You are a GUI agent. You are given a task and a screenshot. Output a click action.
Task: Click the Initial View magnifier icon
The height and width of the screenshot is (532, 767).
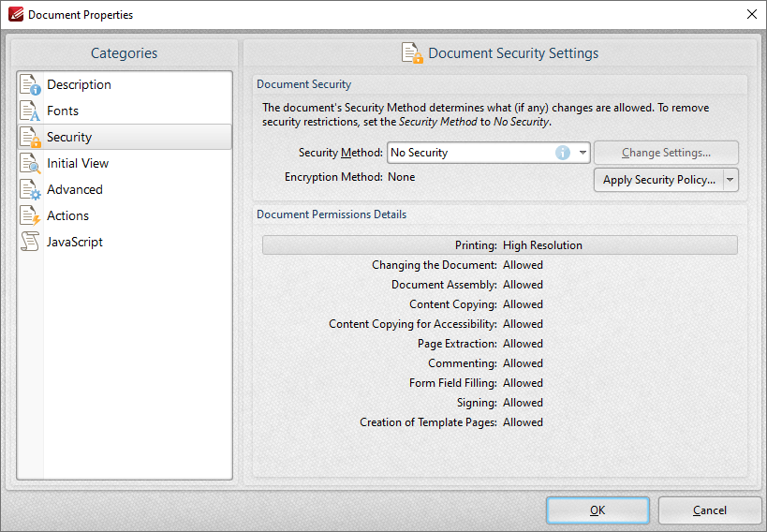point(30,163)
